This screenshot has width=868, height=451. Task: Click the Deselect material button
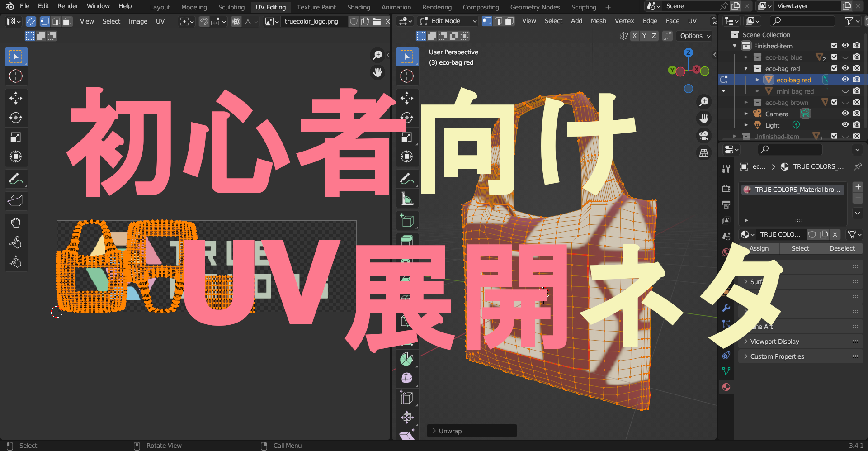(x=842, y=248)
